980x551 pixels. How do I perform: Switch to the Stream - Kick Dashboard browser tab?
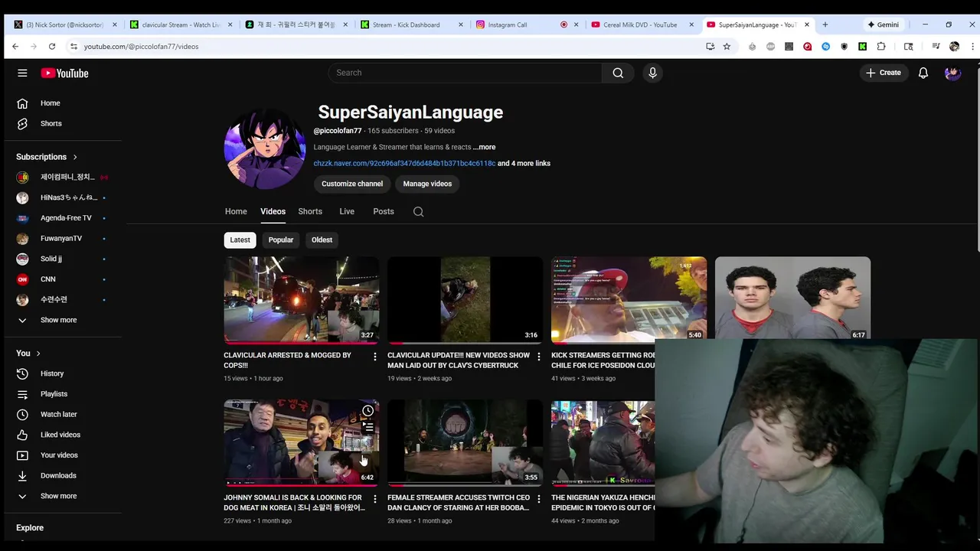click(x=410, y=24)
